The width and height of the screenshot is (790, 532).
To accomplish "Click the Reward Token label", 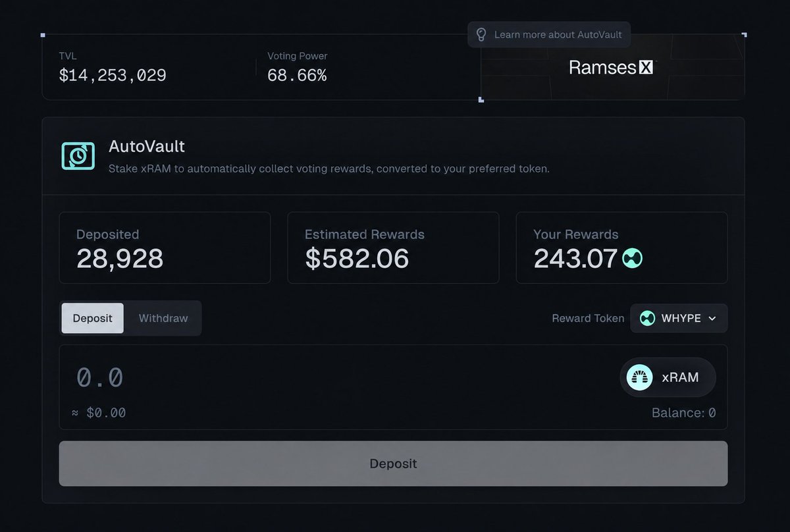I will click(588, 319).
